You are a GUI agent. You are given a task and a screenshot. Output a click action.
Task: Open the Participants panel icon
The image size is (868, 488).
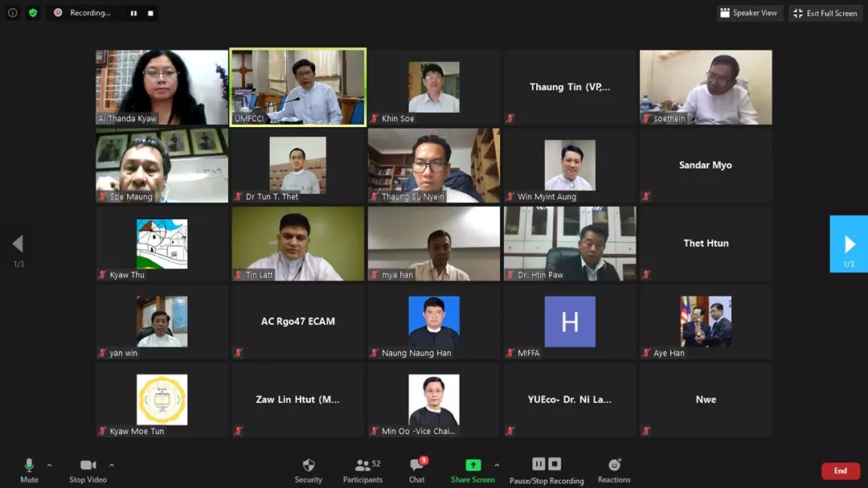[x=362, y=465]
